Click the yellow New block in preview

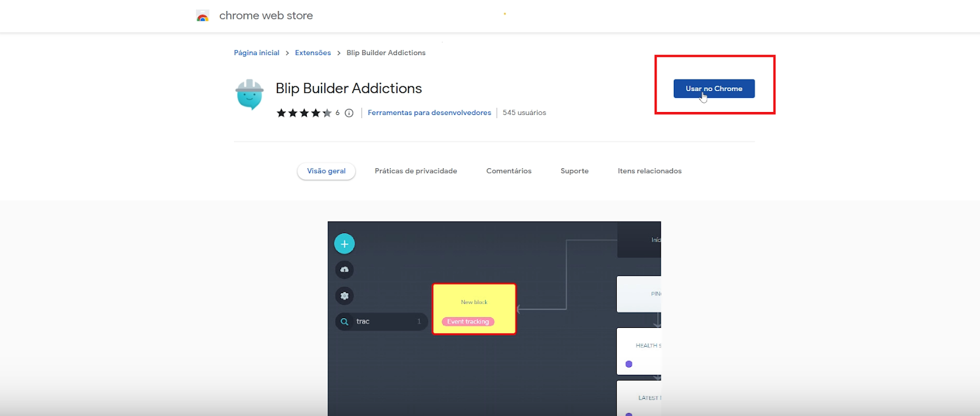(474, 309)
